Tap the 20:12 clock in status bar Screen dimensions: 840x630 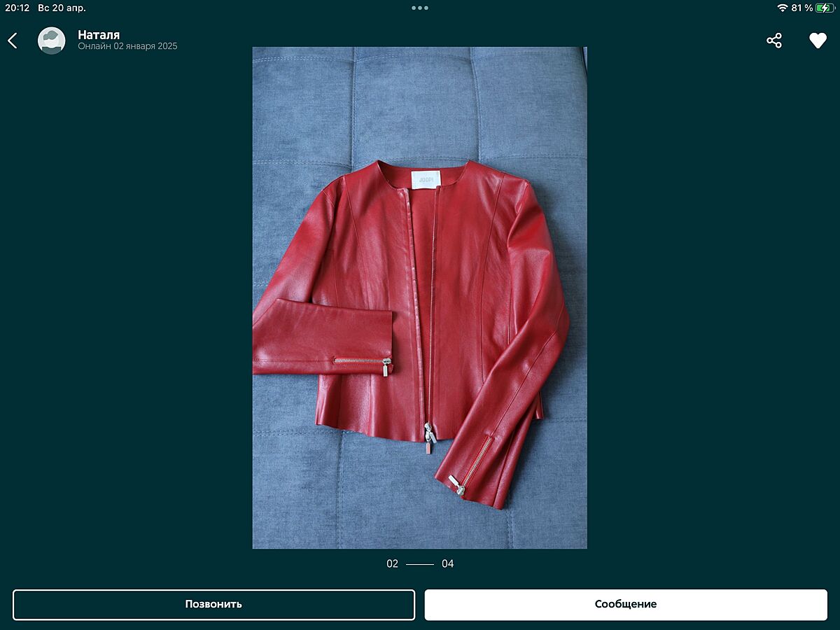pyautogui.click(x=17, y=8)
